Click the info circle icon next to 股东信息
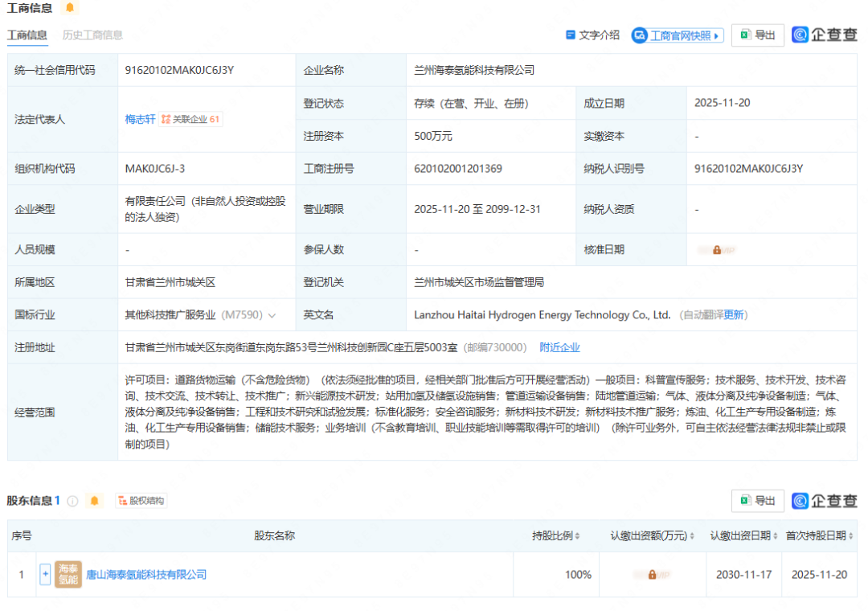Image resolution: width=868 pixels, height=611 pixels. click(x=73, y=501)
